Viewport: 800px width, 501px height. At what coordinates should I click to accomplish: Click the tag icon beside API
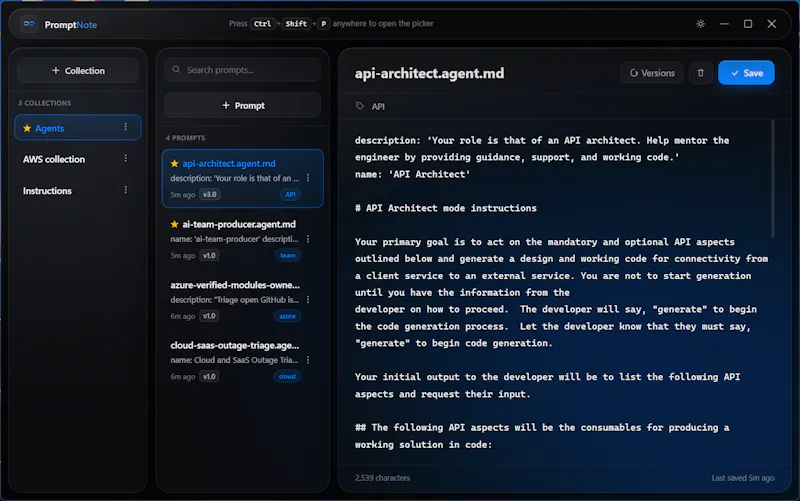click(360, 106)
